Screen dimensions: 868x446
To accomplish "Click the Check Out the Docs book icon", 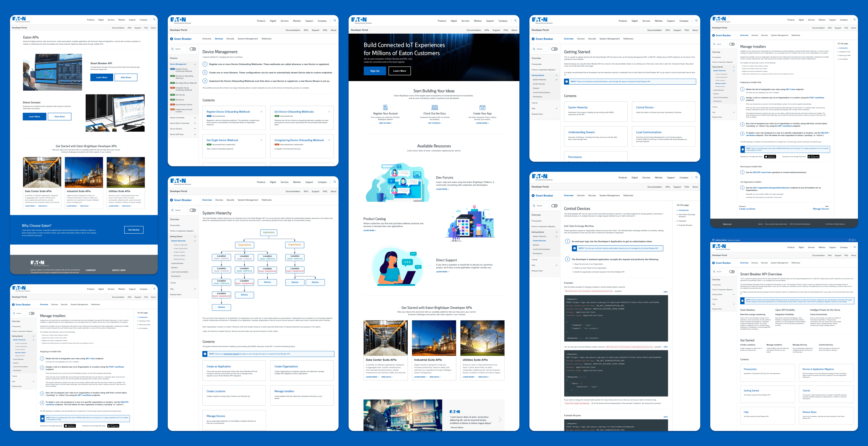I will pos(434,107).
